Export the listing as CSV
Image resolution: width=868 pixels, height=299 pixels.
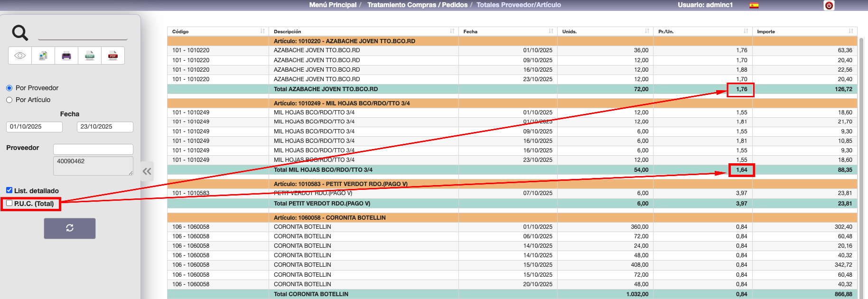tap(90, 56)
